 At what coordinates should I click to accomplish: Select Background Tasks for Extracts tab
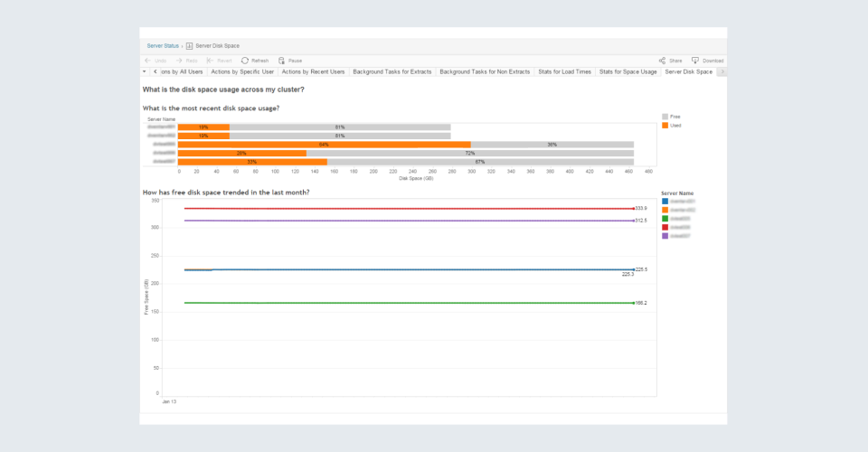click(x=392, y=71)
